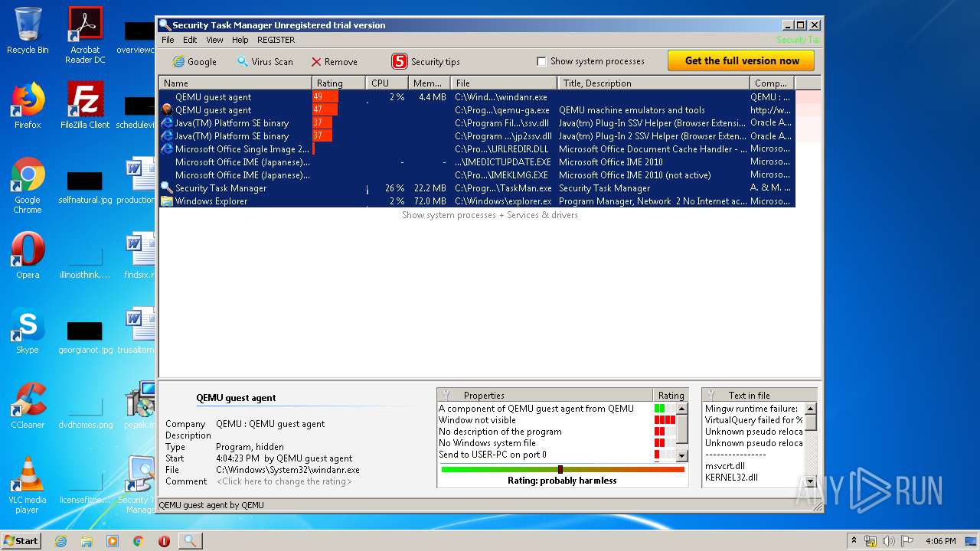This screenshot has width=980, height=551.
Task: Click here to change the rating comment
Action: pyautogui.click(x=284, y=481)
